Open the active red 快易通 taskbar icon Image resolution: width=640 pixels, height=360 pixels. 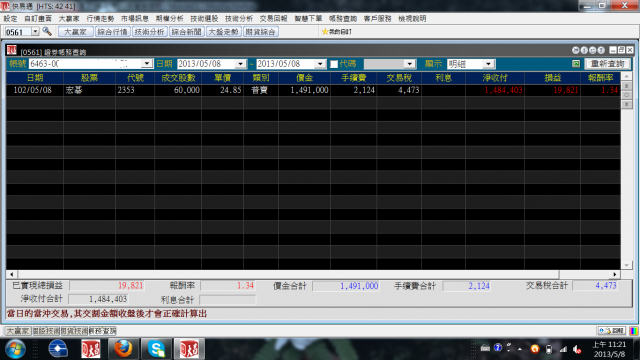click(189, 349)
